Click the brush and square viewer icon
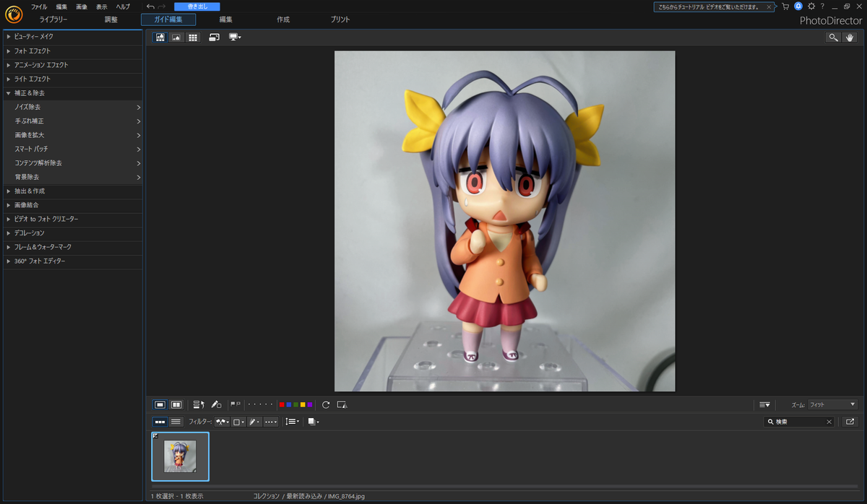 tap(216, 405)
